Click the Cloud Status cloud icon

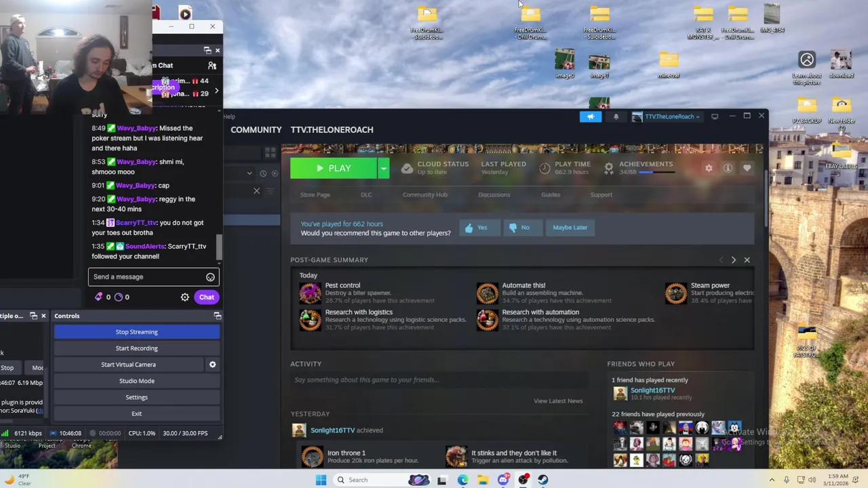(407, 168)
